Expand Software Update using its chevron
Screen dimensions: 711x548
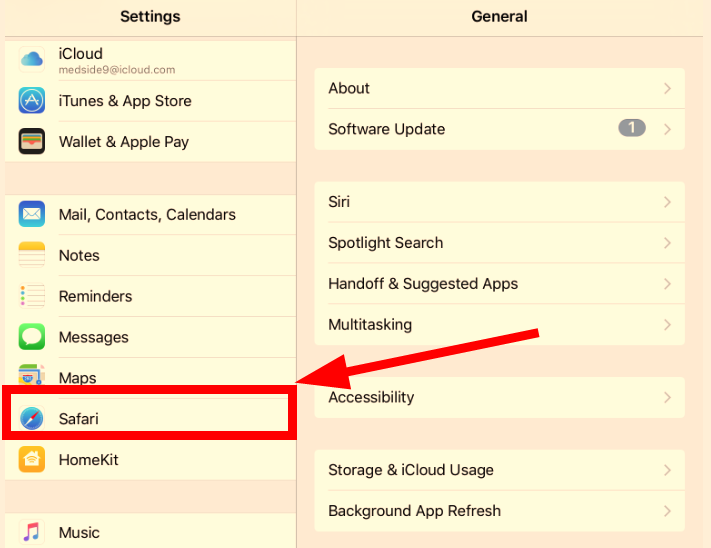coord(667,129)
